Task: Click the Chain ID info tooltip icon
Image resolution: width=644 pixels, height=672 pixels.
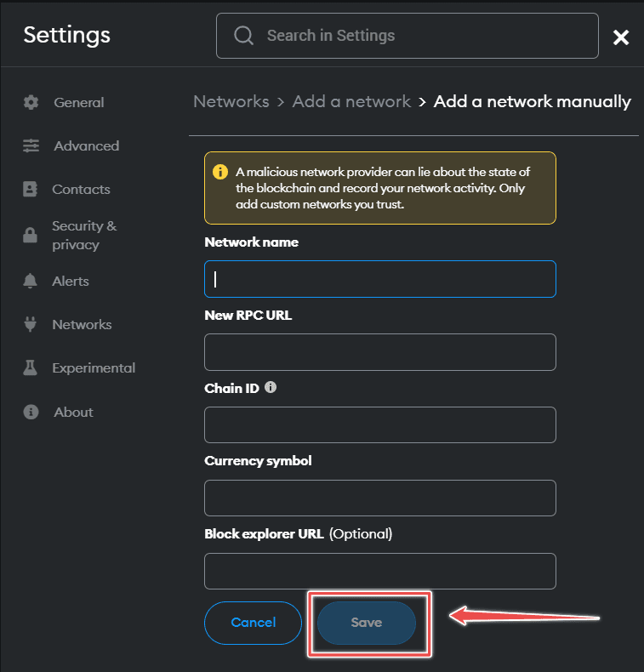Action: tap(271, 387)
